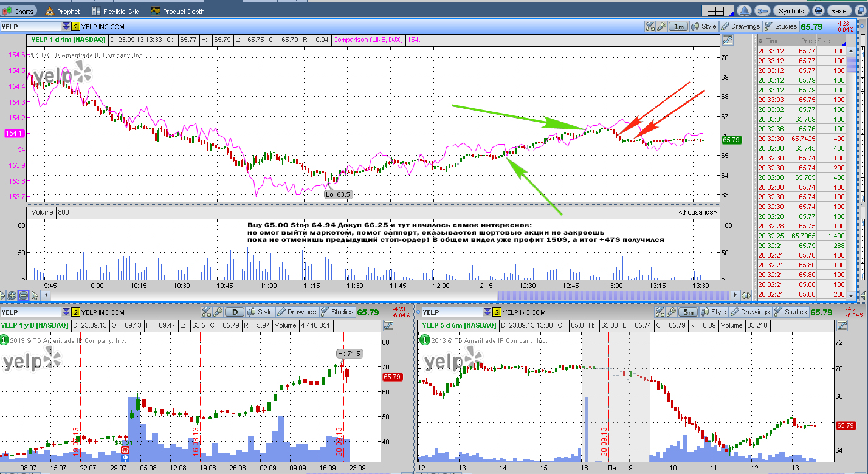The height and width of the screenshot is (474, 868).
Task: Open Drawings menu in 5m chart
Action: tap(750, 312)
